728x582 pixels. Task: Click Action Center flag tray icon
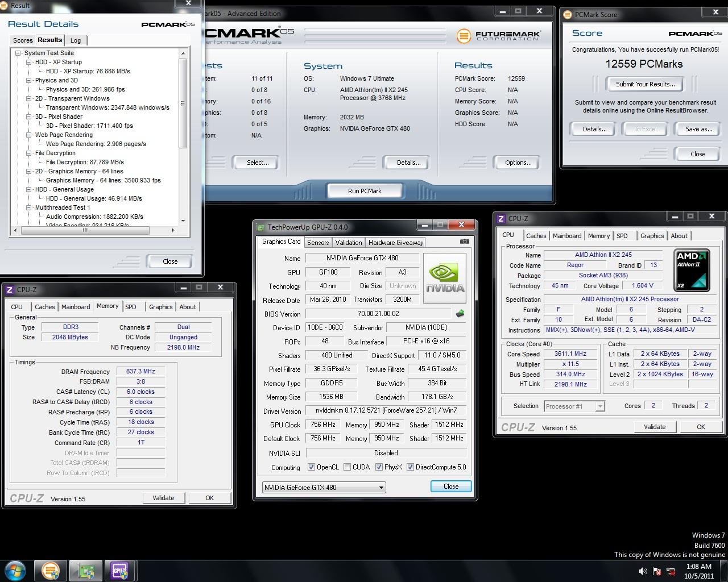657,571
